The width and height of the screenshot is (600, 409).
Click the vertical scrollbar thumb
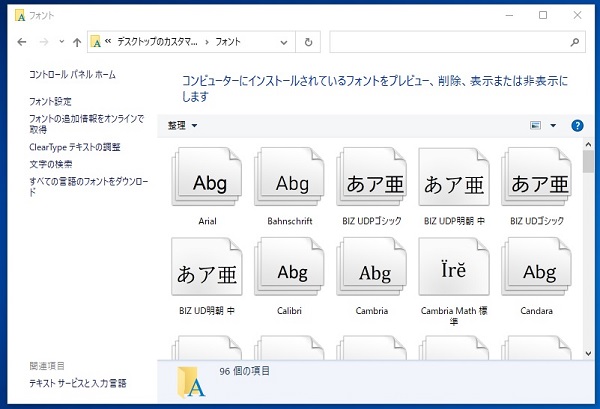[x=589, y=161]
